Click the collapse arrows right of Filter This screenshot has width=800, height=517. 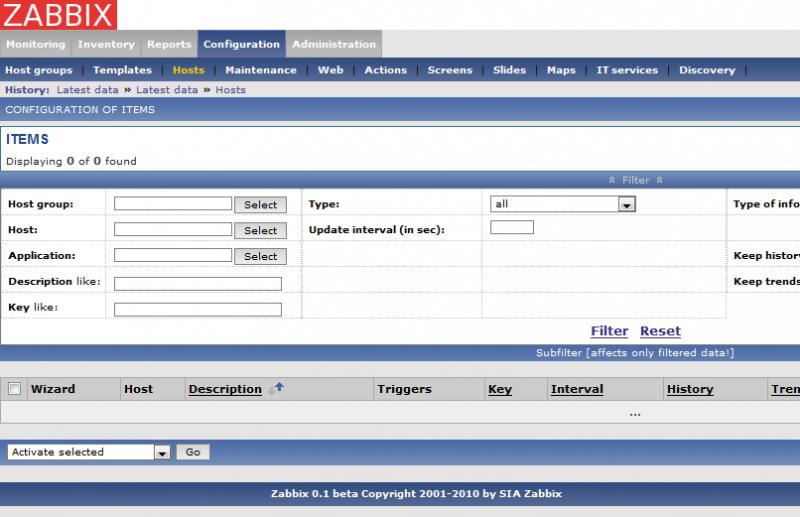pos(659,180)
